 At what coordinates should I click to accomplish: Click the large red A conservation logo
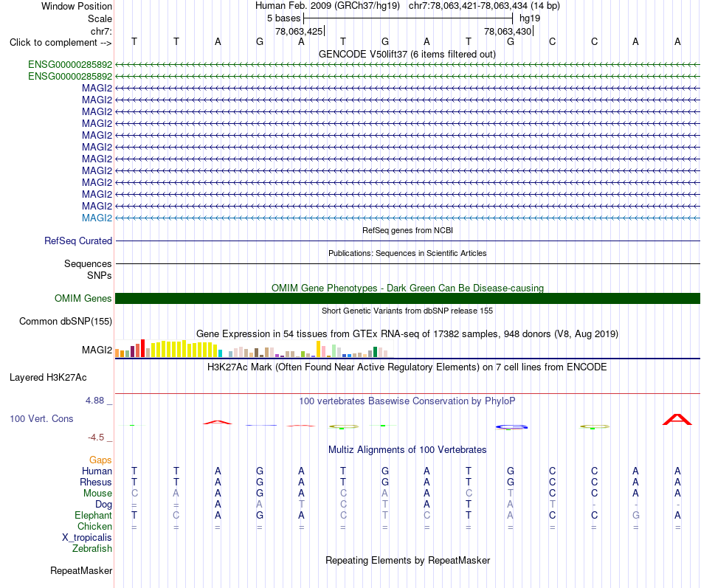677,420
